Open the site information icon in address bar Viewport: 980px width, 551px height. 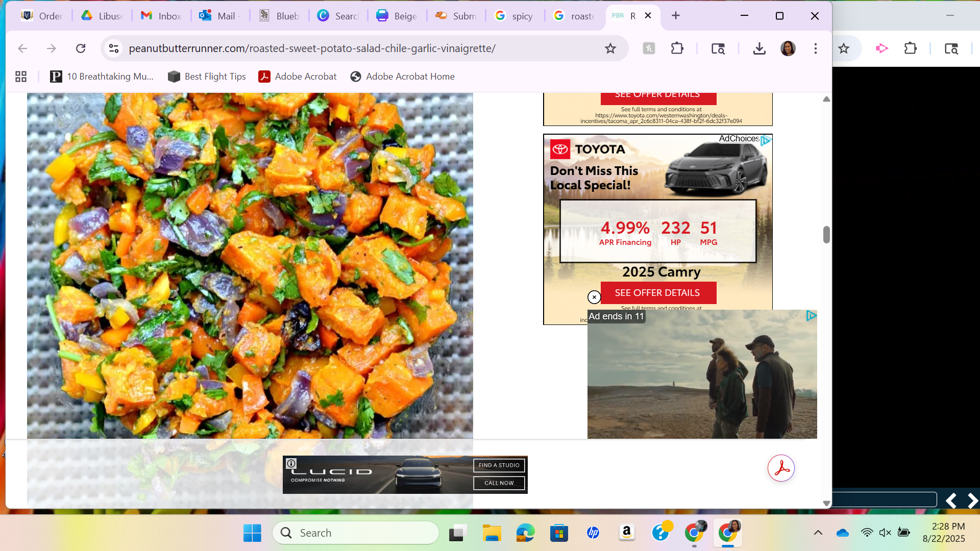click(x=114, y=48)
